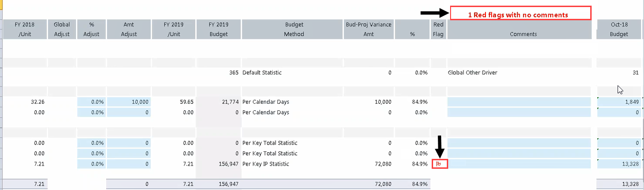Select the '1 Red flags with no comments' box
The image size is (644, 190).
click(520, 14)
